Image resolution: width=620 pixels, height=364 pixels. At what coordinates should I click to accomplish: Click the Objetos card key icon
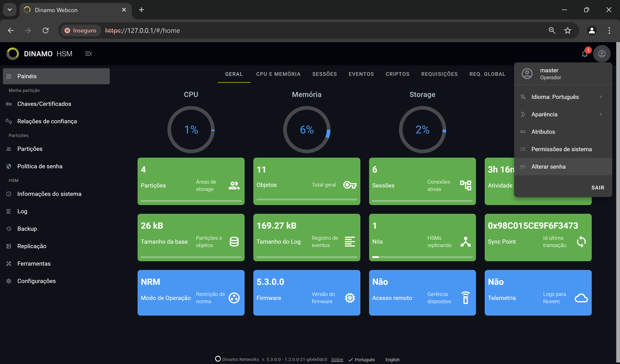point(350,185)
